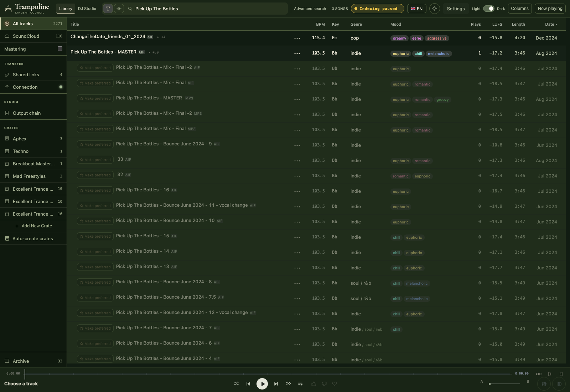Screen dimensions: 570x392
Task: Make Pick Up The Bottles - 16 preferred
Action: click(x=95, y=190)
